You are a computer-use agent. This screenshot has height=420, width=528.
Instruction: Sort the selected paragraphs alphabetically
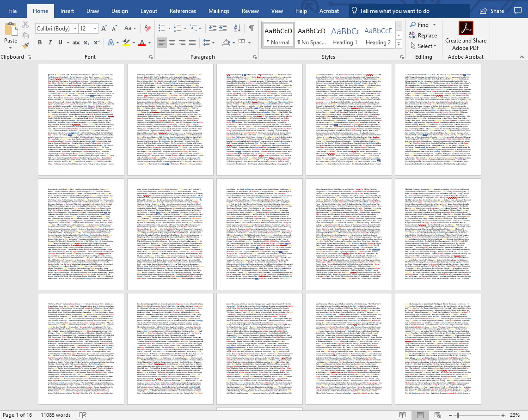(x=237, y=28)
